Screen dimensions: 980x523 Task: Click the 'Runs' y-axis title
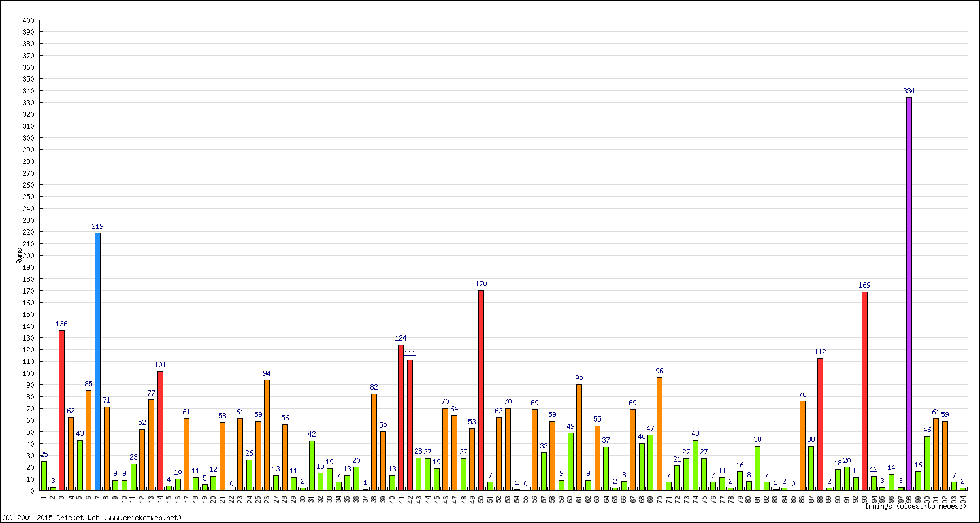pyautogui.click(x=19, y=256)
